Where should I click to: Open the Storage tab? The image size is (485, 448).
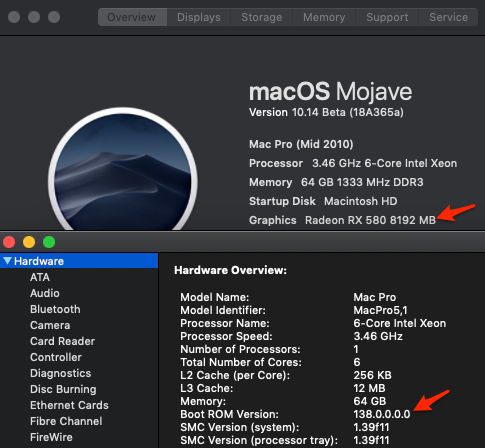coord(261,17)
